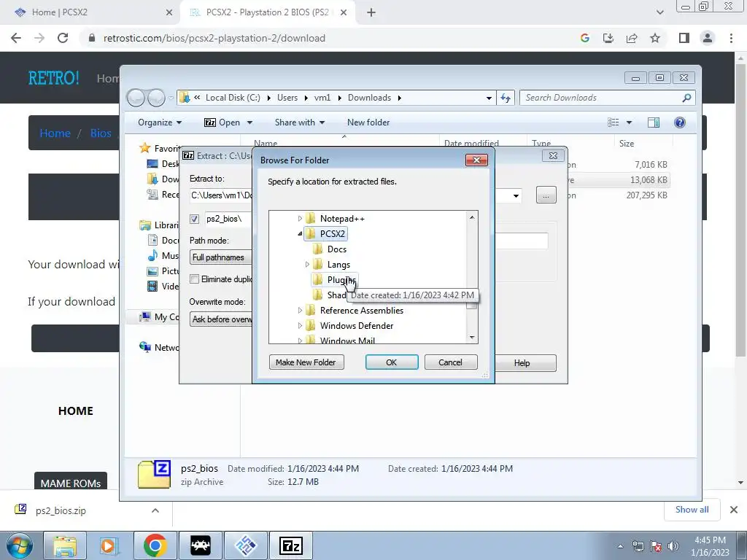Collapse the PCSX2 folder node

[x=300, y=234]
